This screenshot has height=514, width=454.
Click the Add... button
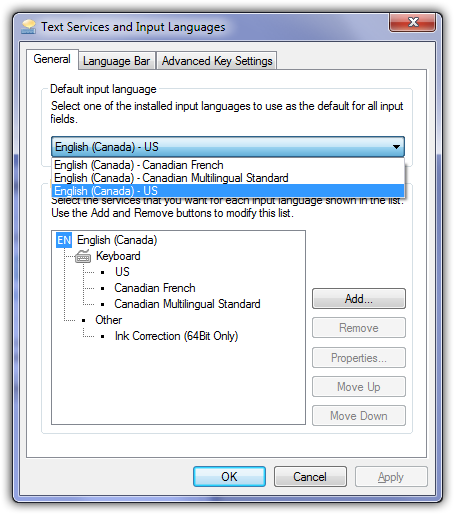point(359,299)
